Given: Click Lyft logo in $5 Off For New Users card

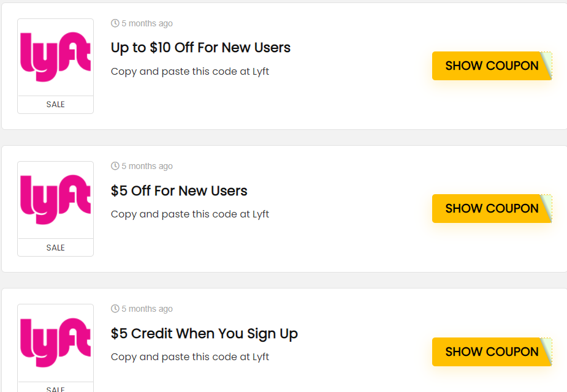Looking at the screenshot, I should tap(55, 200).
